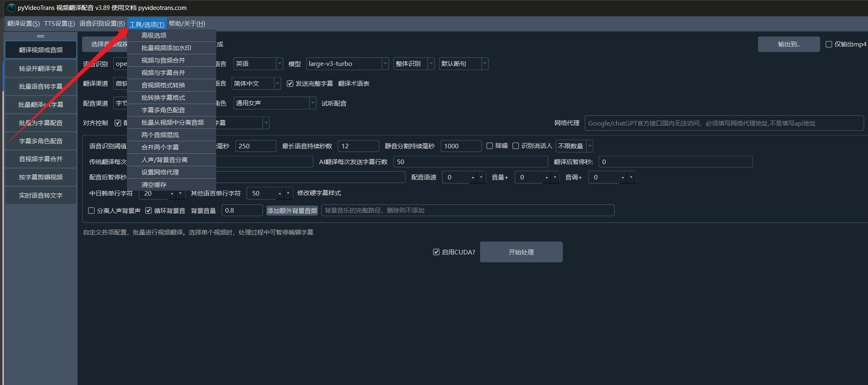Enable 分离人声背景声 checkbox
Viewport: 868px width, 385px height.
tap(92, 211)
